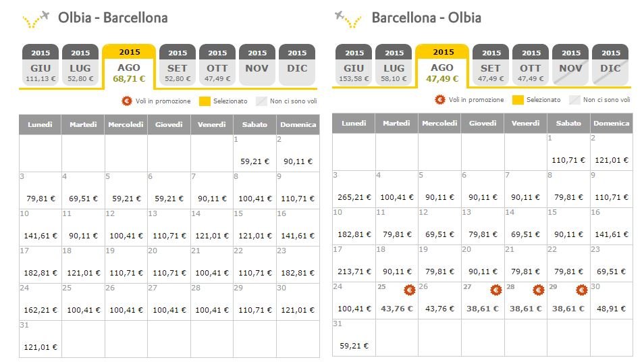Click promo euro badge on August 25 return
Image resolution: width=644 pixels, height=362 pixels.
pyautogui.click(x=410, y=290)
